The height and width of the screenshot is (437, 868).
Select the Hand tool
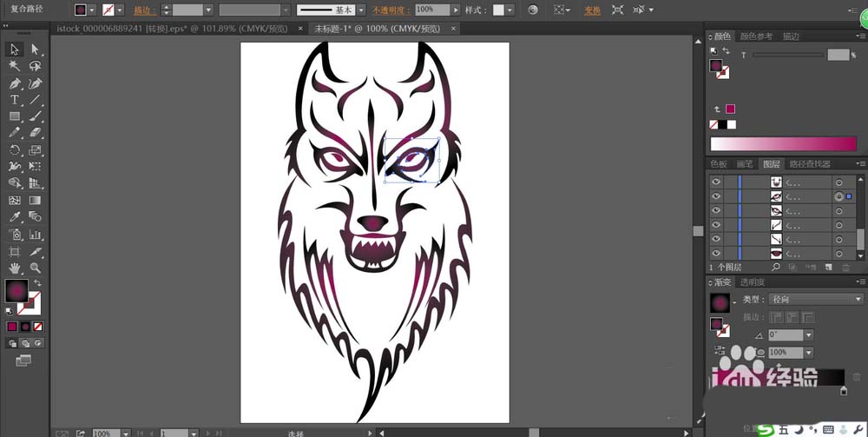tap(15, 268)
